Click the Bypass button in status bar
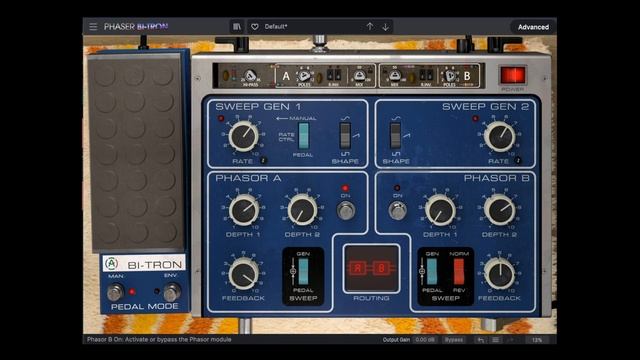This screenshot has height=360, width=640. (x=454, y=340)
